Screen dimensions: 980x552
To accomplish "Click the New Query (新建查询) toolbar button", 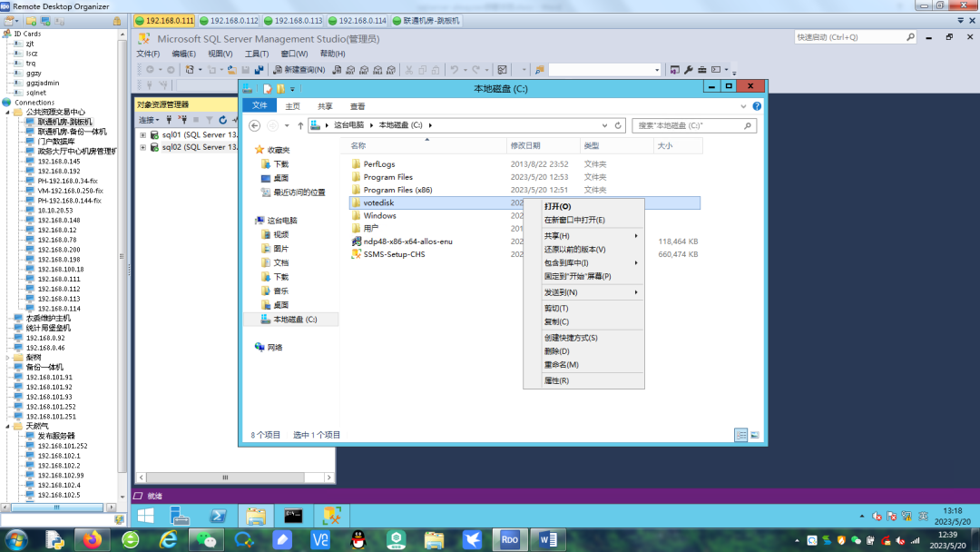I will coord(299,69).
